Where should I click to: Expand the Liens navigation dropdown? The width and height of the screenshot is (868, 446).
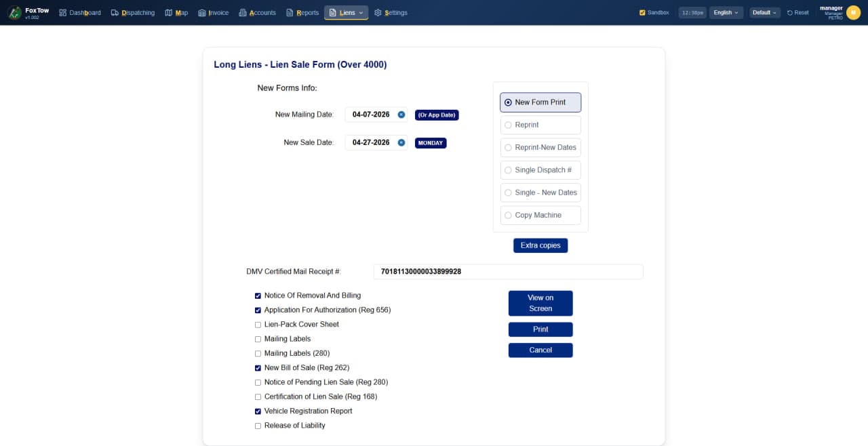pyautogui.click(x=362, y=12)
